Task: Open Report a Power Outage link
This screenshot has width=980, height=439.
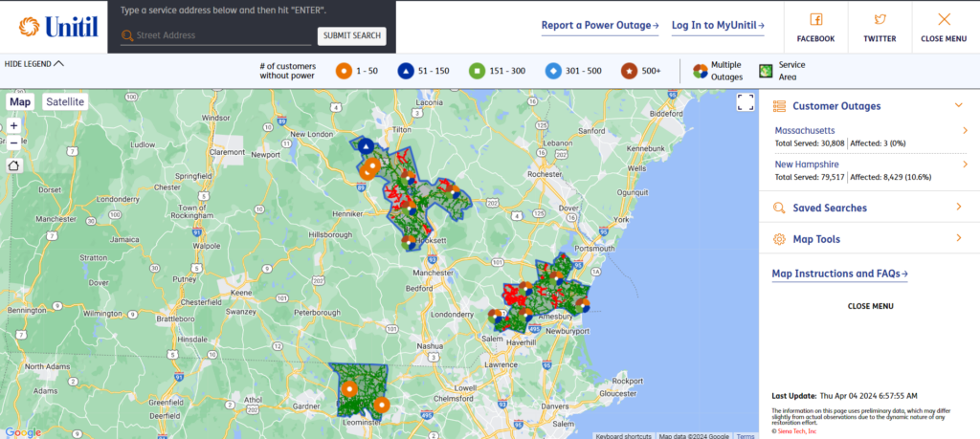Action: (x=600, y=26)
